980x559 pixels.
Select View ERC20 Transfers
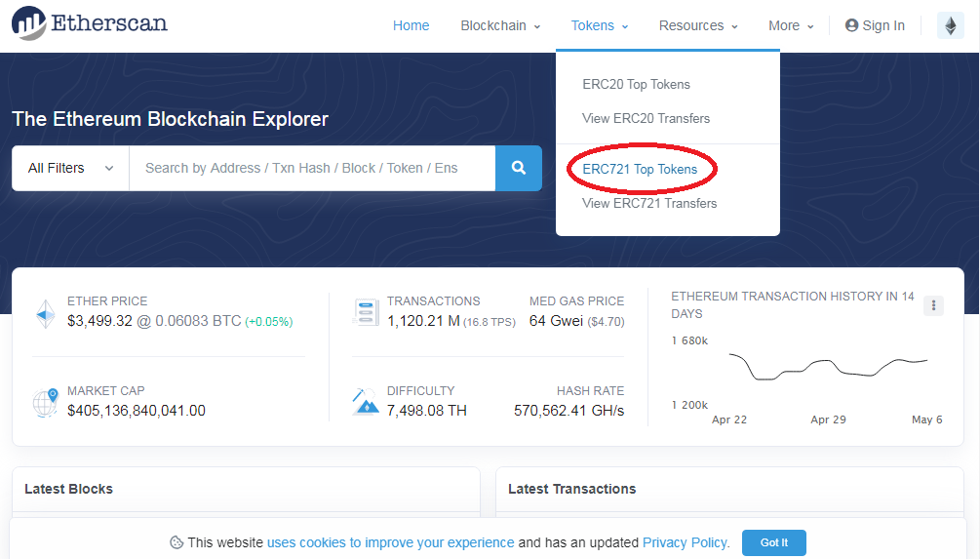point(647,118)
